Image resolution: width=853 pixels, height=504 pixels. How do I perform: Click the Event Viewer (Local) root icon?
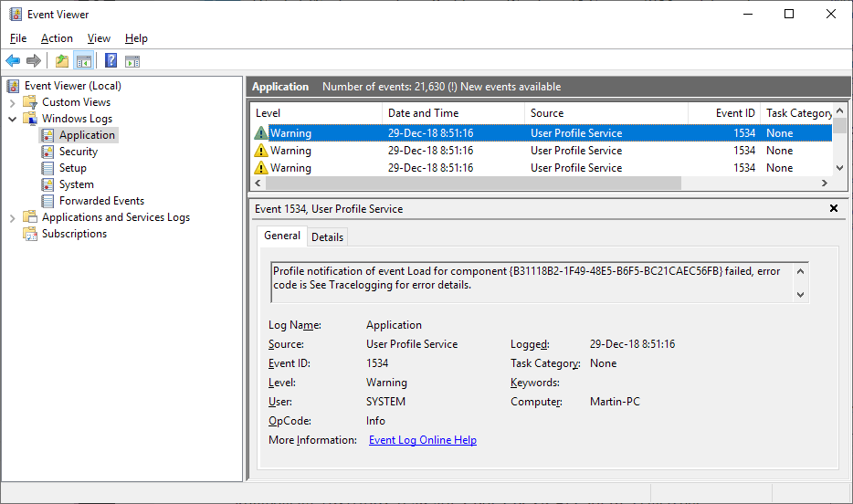14,86
